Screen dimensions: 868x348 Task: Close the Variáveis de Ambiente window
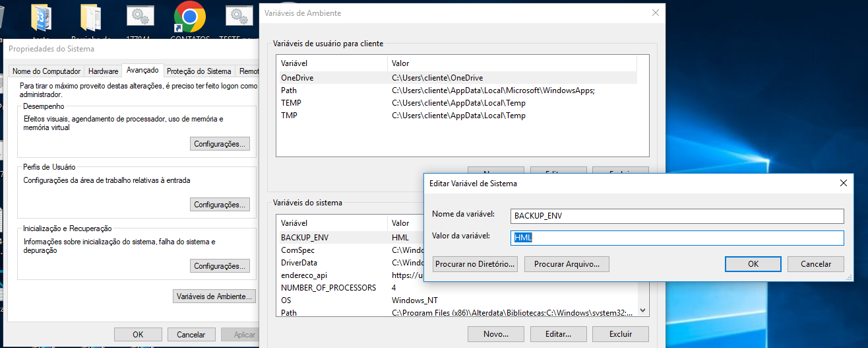tap(654, 13)
